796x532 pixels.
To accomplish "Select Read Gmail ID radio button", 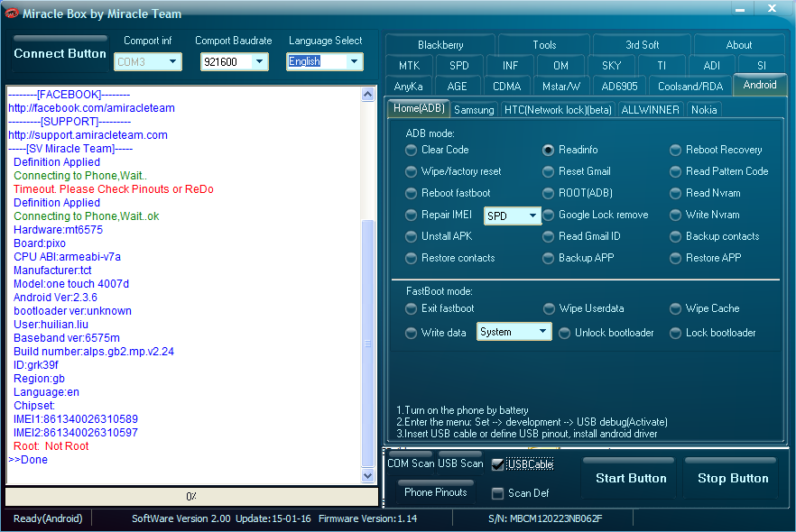I will [x=548, y=237].
